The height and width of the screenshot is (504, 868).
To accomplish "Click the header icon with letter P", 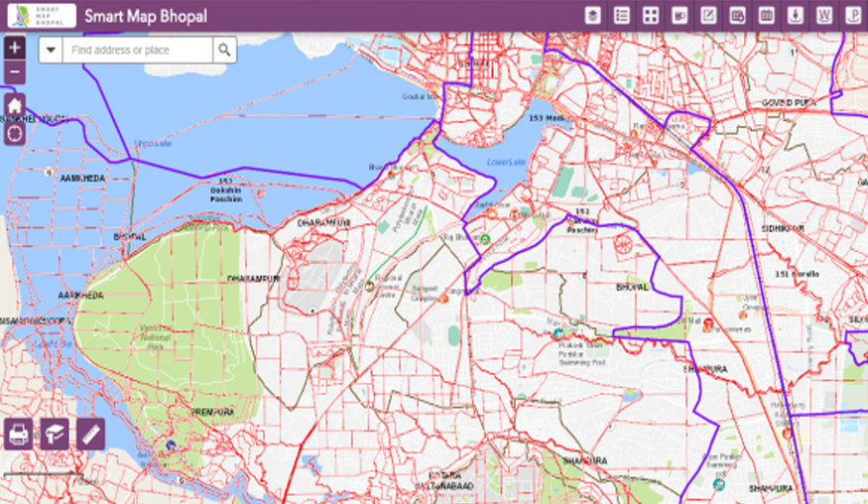I will coord(852,16).
